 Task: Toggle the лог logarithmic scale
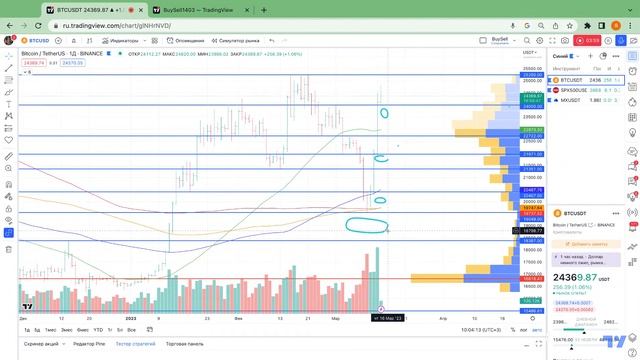(524, 330)
